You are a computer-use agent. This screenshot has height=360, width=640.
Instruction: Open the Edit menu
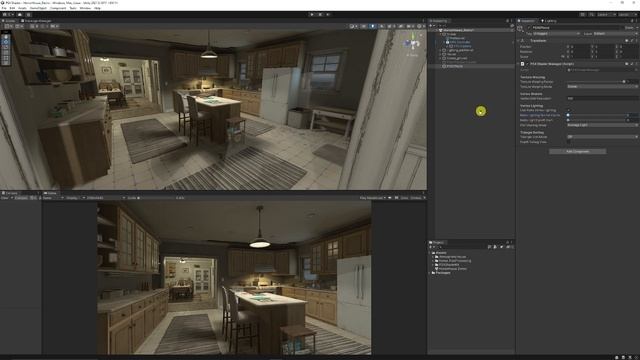click(x=12, y=8)
